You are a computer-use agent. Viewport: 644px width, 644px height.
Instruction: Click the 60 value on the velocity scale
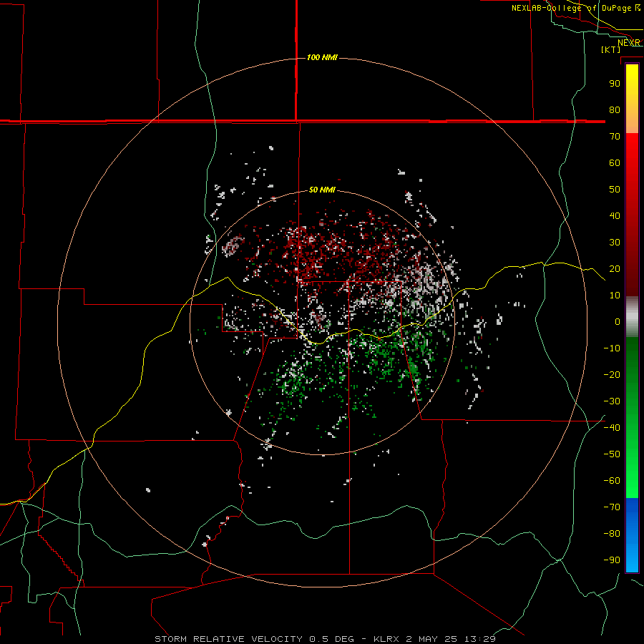tap(615, 162)
